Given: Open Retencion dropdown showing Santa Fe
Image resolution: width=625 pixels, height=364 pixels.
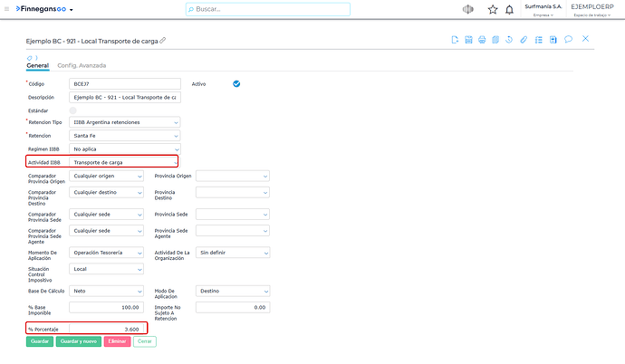Looking at the screenshot, I should click(125, 136).
